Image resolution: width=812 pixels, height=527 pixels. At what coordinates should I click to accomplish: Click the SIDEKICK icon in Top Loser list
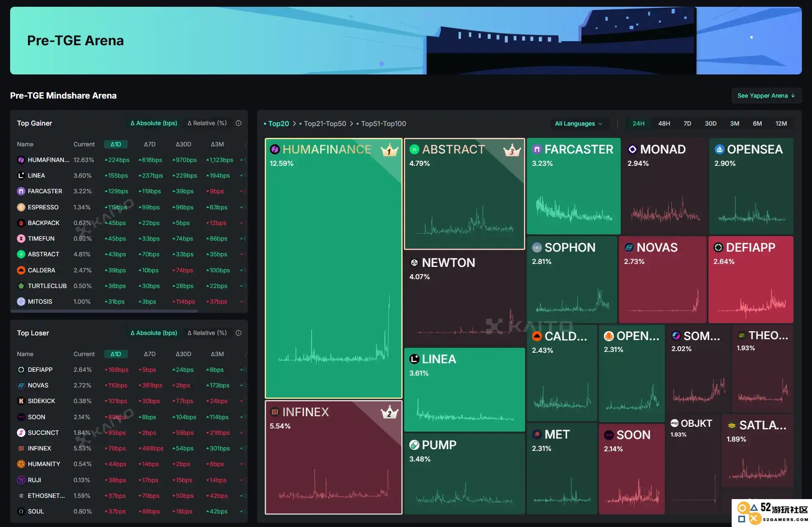21,401
